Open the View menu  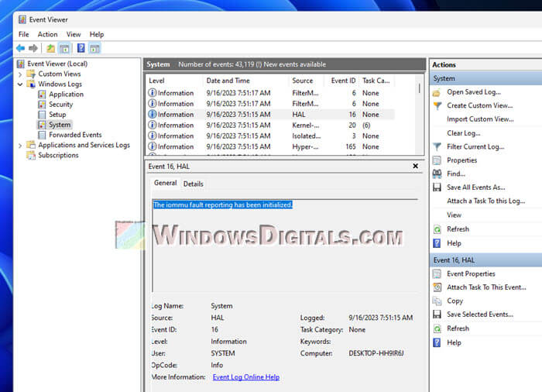pyautogui.click(x=74, y=34)
